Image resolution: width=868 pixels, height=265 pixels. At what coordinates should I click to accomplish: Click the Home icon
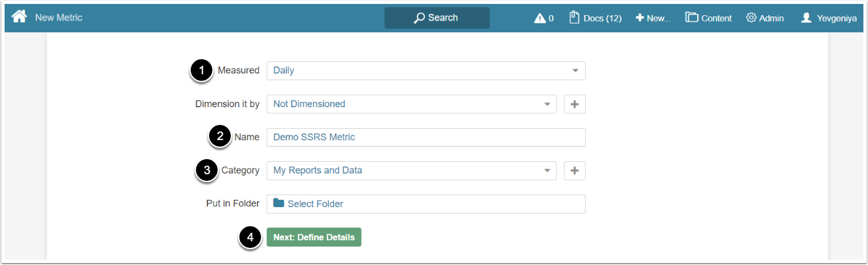click(19, 17)
